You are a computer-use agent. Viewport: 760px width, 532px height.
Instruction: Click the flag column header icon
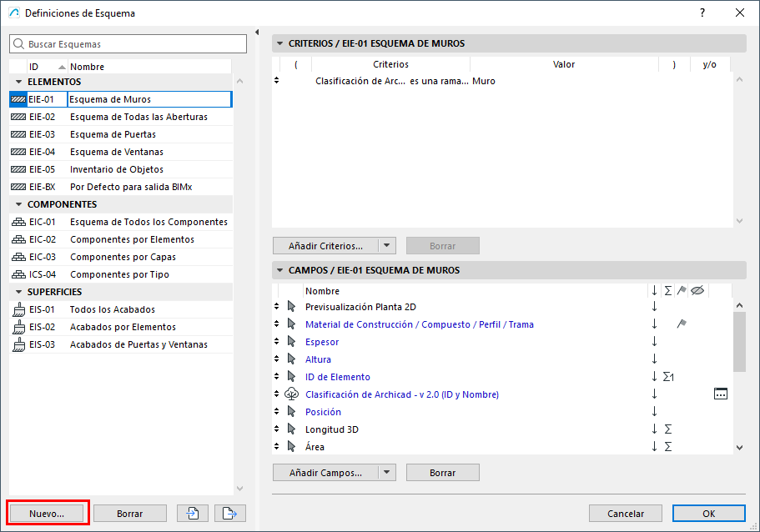tap(682, 291)
